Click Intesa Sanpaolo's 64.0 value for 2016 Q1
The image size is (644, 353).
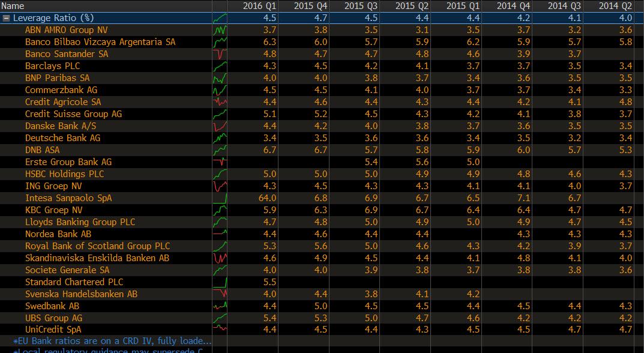click(267, 198)
